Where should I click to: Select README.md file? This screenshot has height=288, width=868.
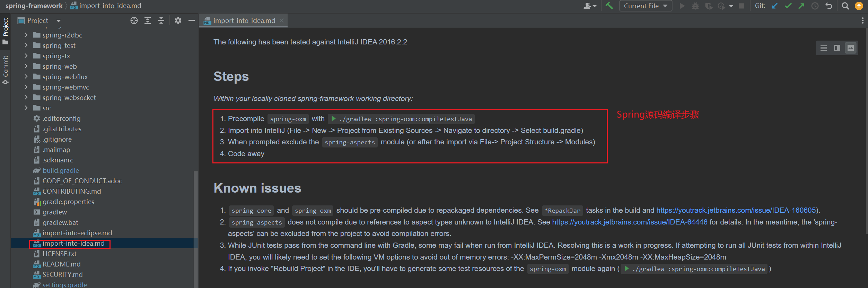coord(61,264)
